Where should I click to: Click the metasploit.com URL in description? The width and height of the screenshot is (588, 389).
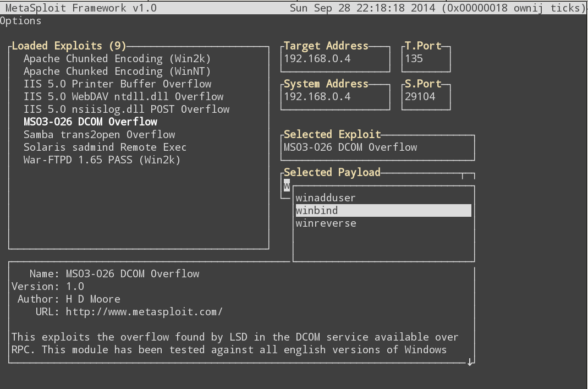click(144, 312)
